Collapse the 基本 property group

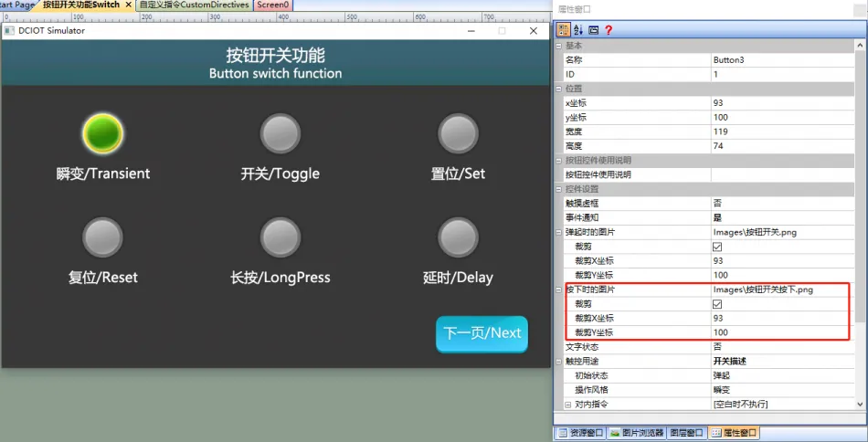[x=558, y=46]
